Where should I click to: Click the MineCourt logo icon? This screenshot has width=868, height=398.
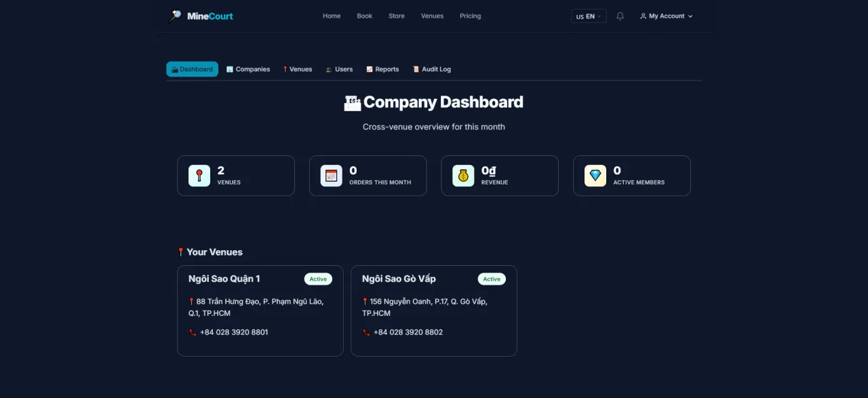[175, 16]
